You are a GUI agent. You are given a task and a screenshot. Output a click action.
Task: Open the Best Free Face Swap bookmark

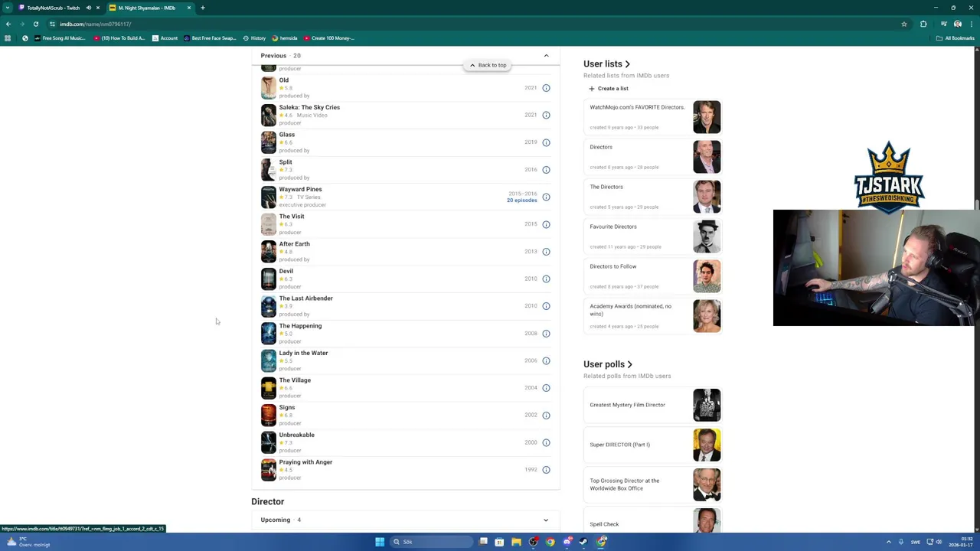pos(209,38)
